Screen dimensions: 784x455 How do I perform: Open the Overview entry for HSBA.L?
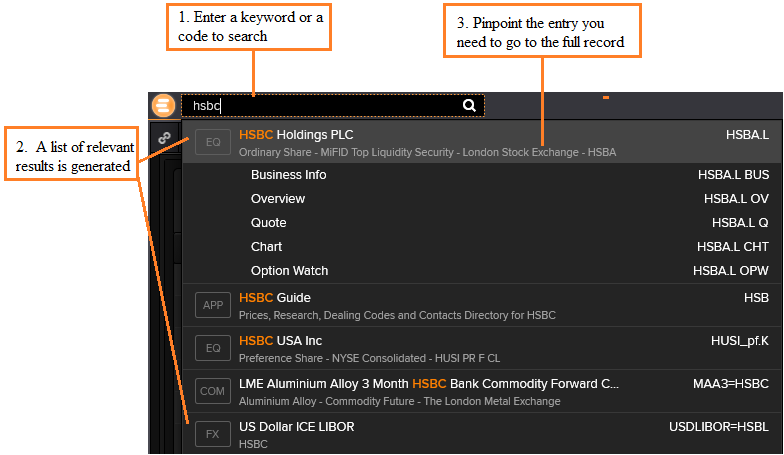(482, 198)
